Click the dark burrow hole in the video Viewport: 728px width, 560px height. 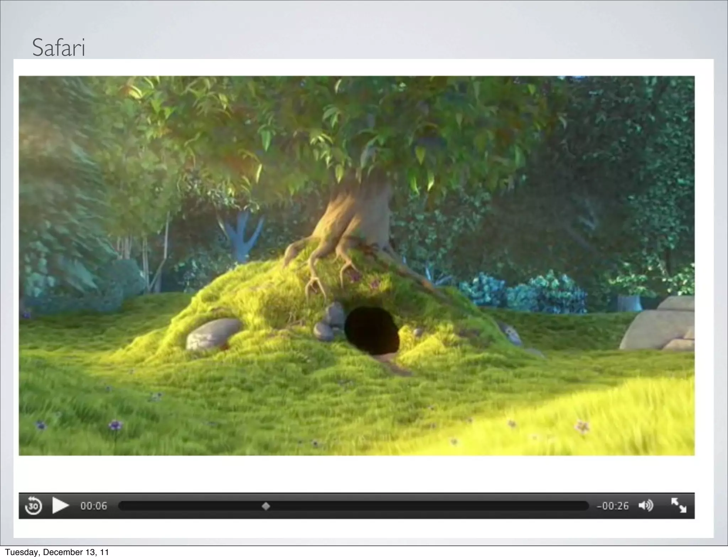(x=372, y=330)
